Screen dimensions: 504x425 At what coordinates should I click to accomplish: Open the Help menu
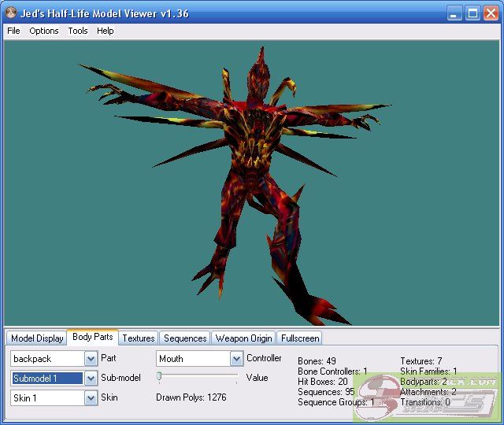point(106,31)
